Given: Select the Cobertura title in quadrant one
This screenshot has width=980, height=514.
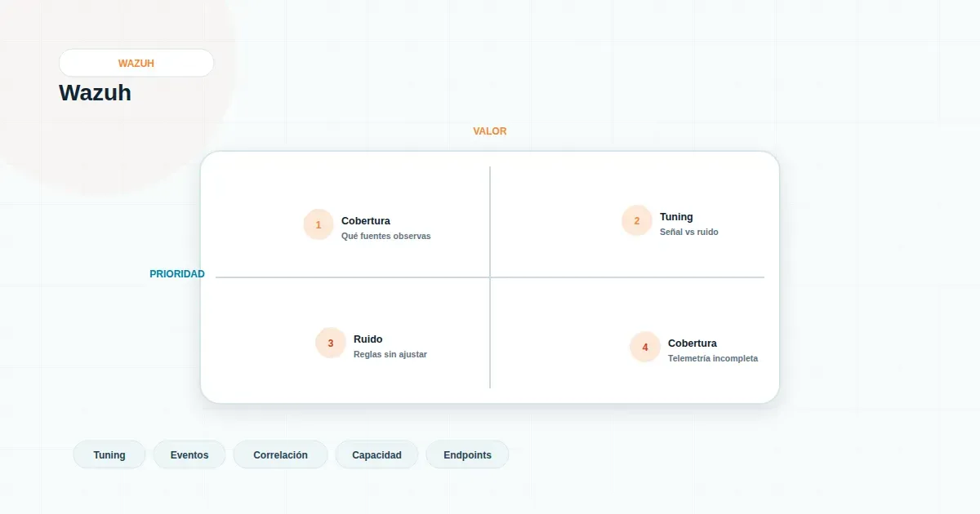Looking at the screenshot, I should 366,221.
